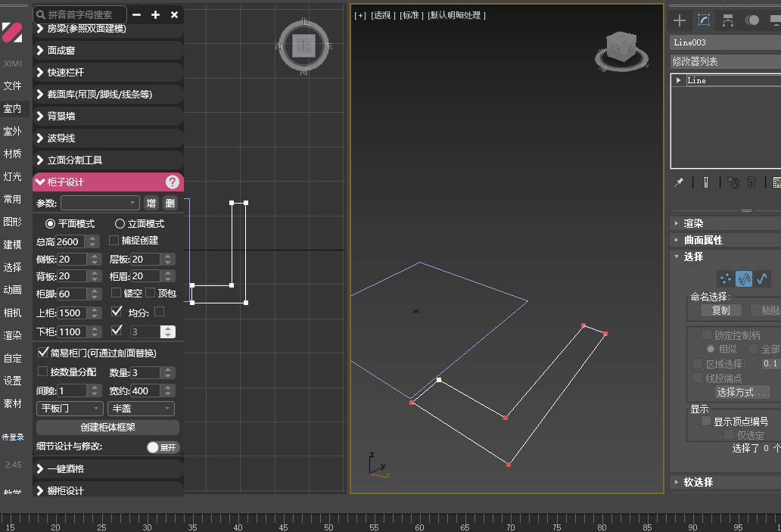Click the [默认明暗处理] viewport shading label

[x=457, y=15]
